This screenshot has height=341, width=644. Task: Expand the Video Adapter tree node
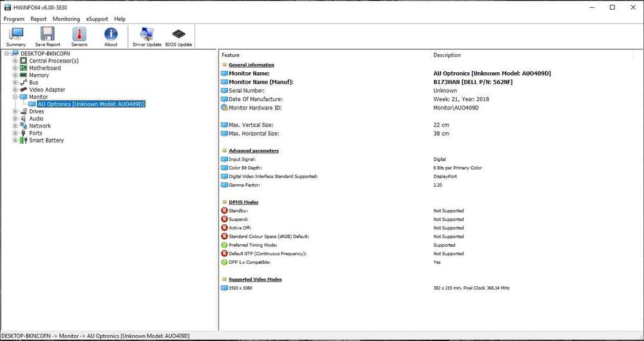click(15, 90)
